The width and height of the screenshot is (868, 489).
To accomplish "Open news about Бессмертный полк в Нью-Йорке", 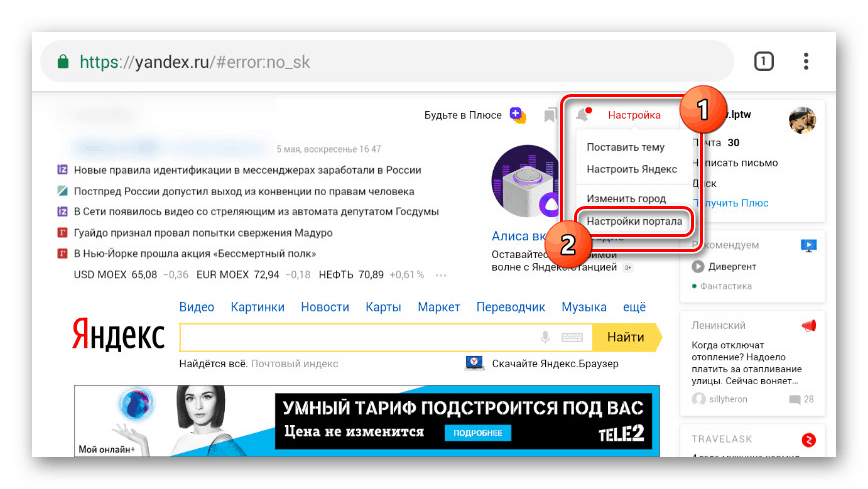I will point(195,254).
